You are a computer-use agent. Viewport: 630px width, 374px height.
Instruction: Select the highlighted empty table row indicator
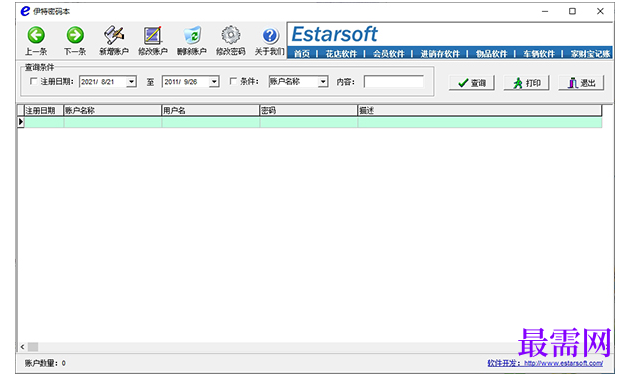click(21, 122)
